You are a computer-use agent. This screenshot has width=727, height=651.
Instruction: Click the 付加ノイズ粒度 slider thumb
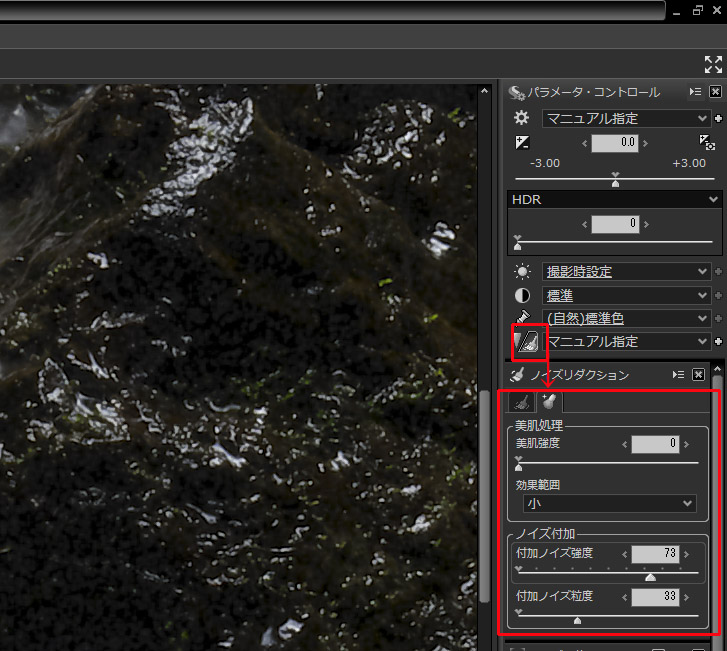[577, 620]
